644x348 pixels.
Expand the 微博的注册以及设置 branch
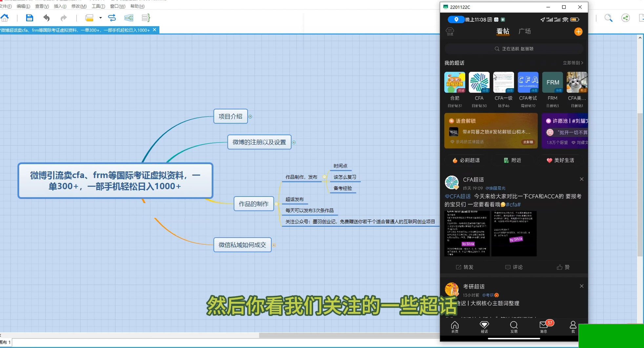[x=294, y=142]
